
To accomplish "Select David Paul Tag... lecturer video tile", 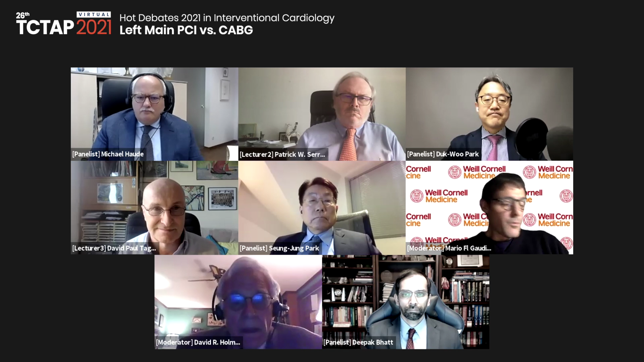I will coord(154,208).
